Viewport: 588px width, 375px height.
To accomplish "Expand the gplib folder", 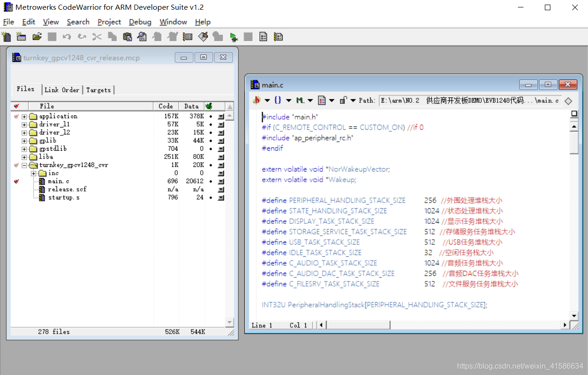I will (x=25, y=140).
